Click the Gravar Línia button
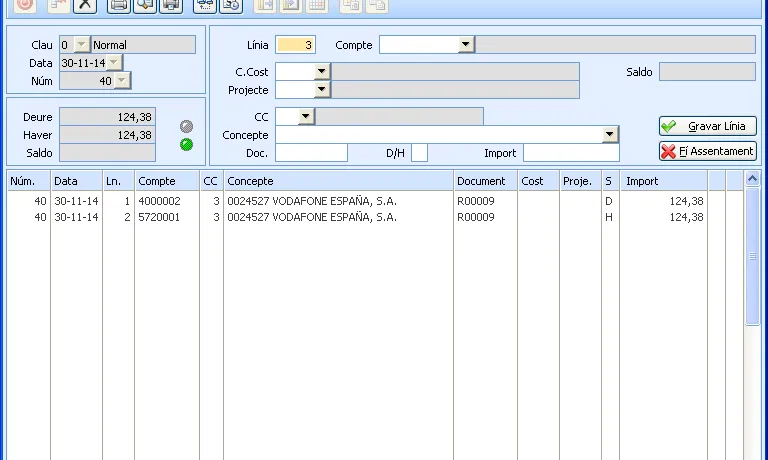The width and height of the screenshot is (768, 460). coord(708,126)
